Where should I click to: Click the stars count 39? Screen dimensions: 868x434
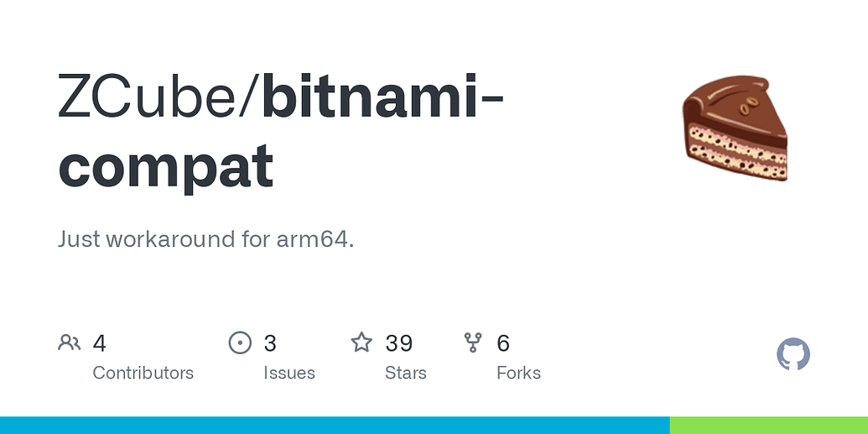pos(399,343)
